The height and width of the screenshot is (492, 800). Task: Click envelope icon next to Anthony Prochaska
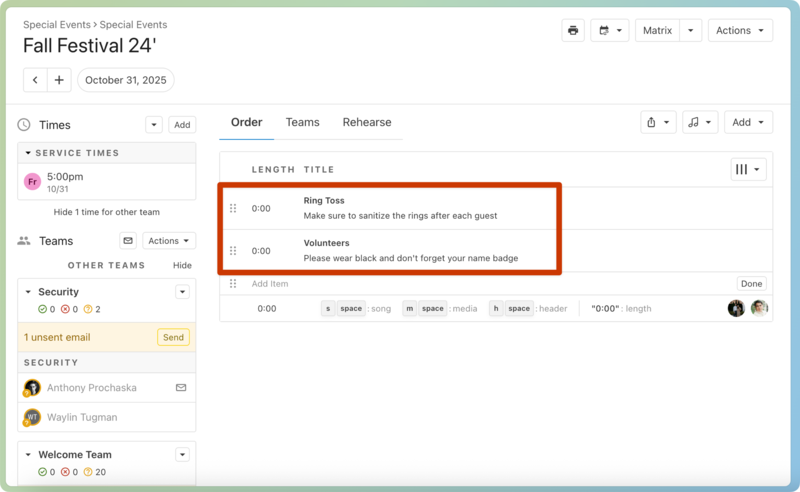[181, 387]
